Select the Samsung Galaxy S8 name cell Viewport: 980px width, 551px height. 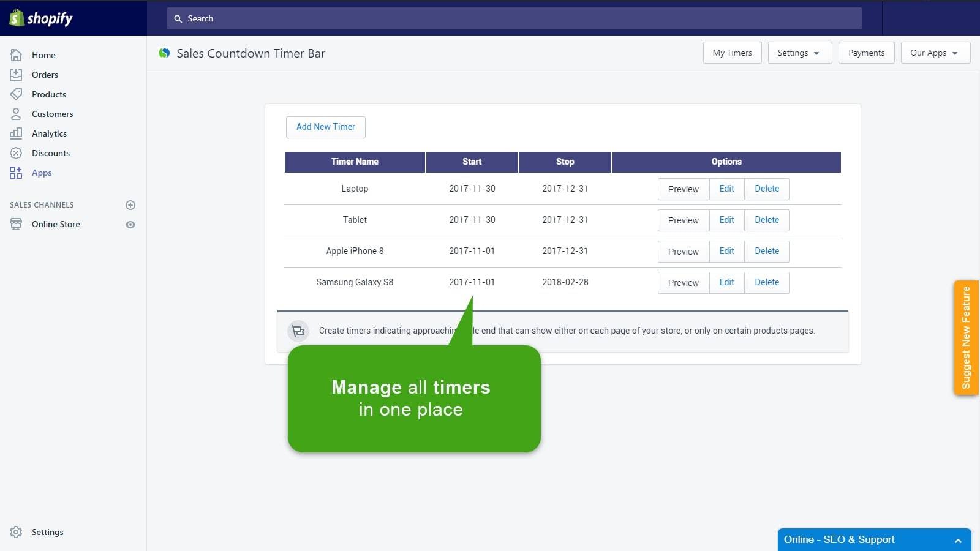[355, 282]
